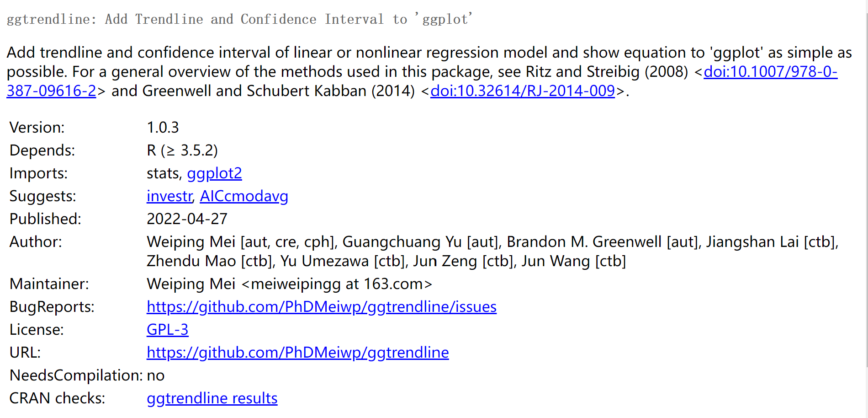Open the Ritz and Streibig doi:10.1007 link
The width and height of the screenshot is (868, 418).
click(x=770, y=72)
